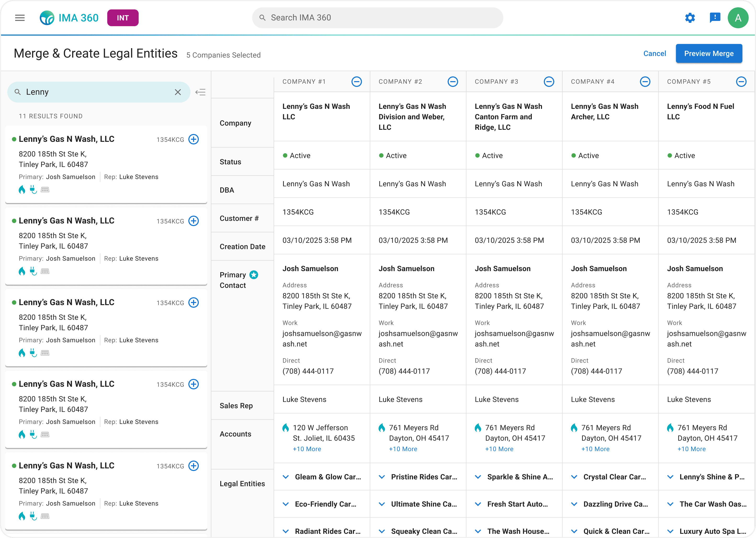Click Preview Merge button
Image resolution: width=756 pixels, height=538 pixels.
pyautogui.click(x=709, y=54)
